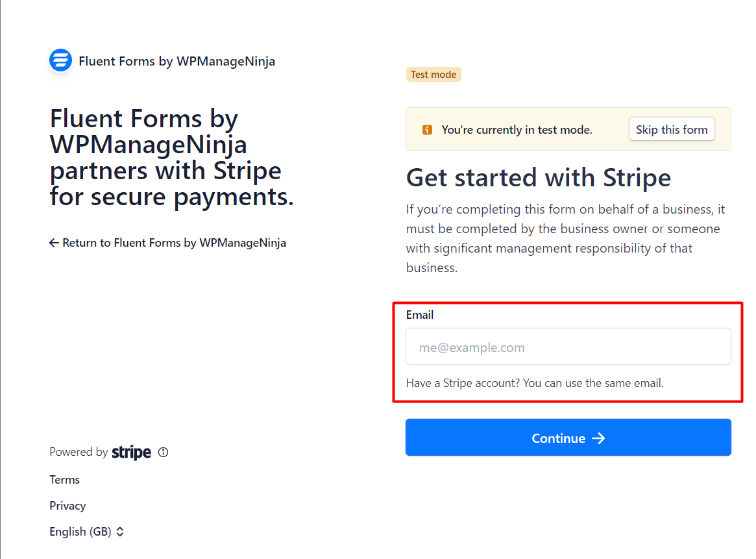The width and height of the screenshot is (756, 559).
Task: Click the orange info icon in test mode banner
Action: point(427,130)
